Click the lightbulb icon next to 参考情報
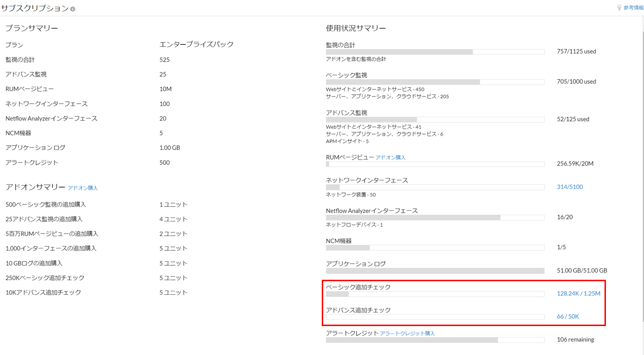Screen dimensions: 644x355 click(x=619, y=8)
